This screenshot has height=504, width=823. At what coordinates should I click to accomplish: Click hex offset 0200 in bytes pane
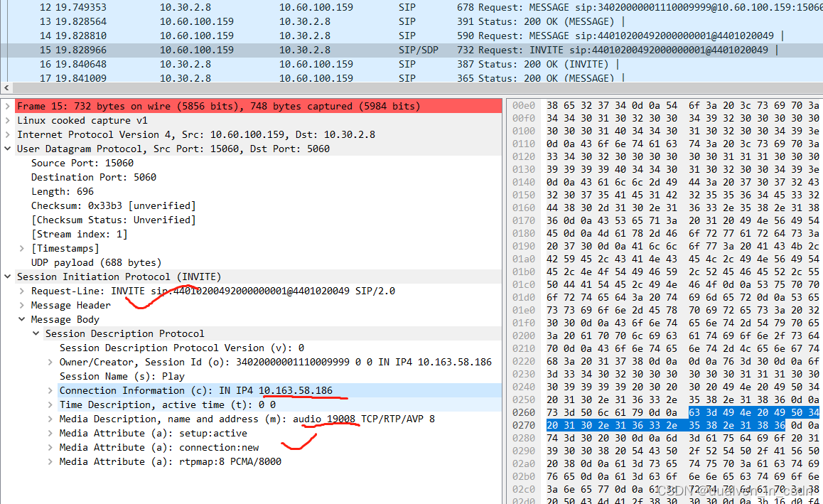tap(523, 336)
